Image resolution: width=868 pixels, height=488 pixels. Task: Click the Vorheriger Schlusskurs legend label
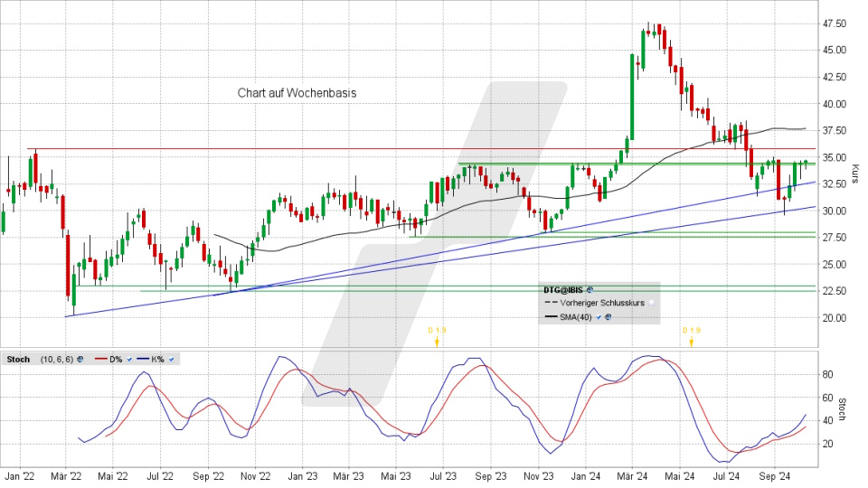[602, 304]
